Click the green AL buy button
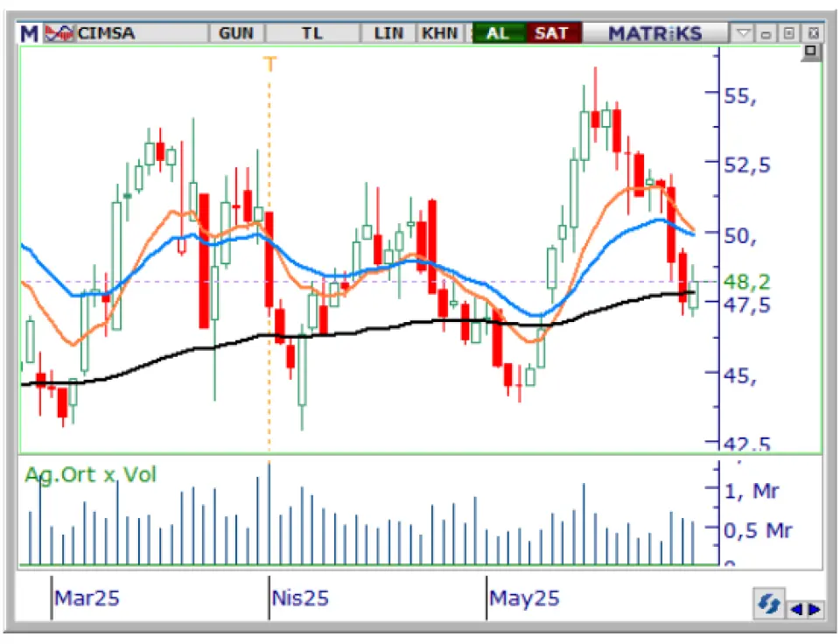The width and height of the screenshot is (840, 644). coord(498,33)
